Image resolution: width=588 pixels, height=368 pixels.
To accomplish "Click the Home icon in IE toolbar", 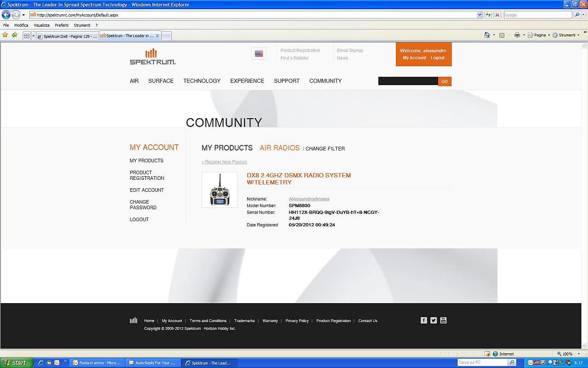I will pyautogui.click(x=487, y=35).
